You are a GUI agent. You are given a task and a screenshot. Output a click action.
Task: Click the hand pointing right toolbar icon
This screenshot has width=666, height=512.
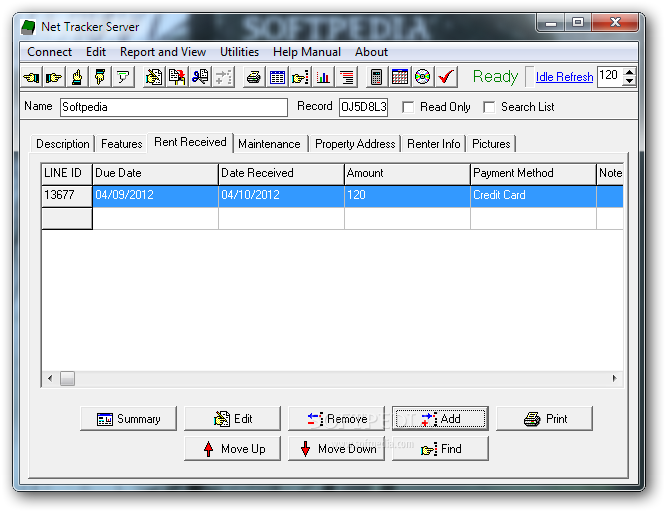(54, 77)
